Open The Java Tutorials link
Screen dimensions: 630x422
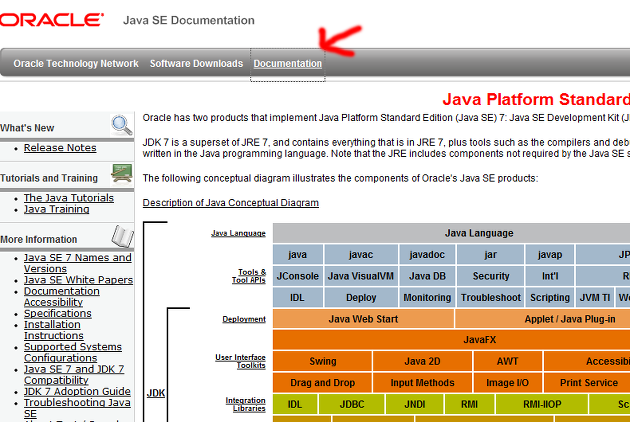(x=69, y=198)
